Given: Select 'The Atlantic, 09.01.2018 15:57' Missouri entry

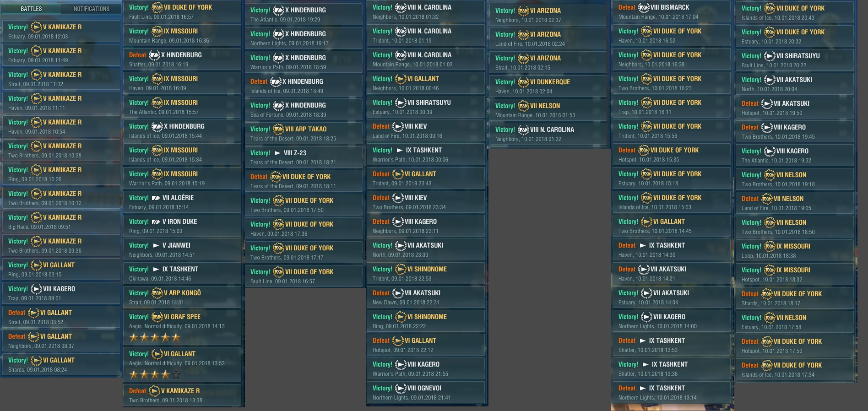Looking at the screenshot, I should pyautogui.click(x=182, y=107).
